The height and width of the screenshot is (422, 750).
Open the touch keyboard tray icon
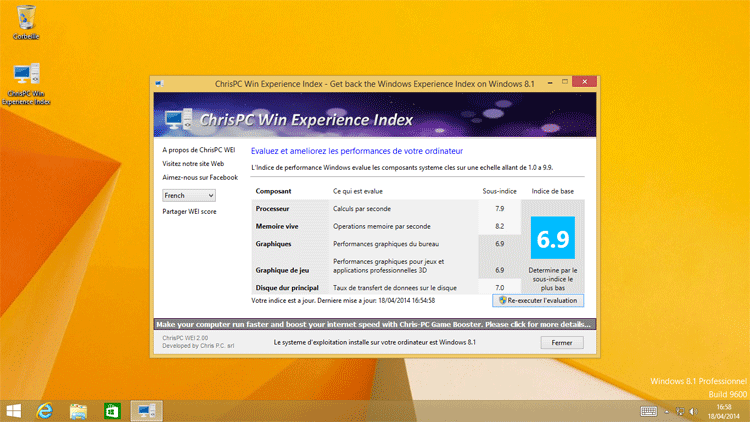[649, 411]
